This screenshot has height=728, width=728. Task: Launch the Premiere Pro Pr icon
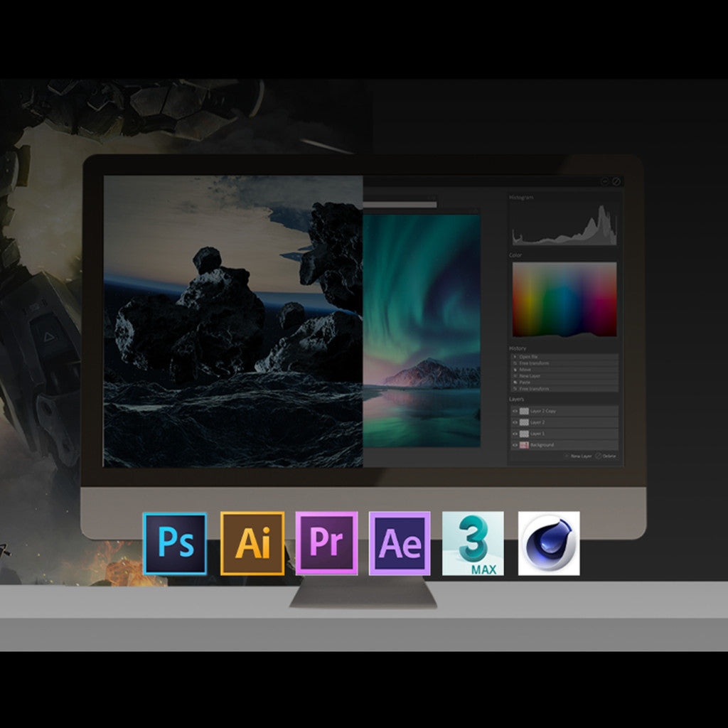(326, 543)
